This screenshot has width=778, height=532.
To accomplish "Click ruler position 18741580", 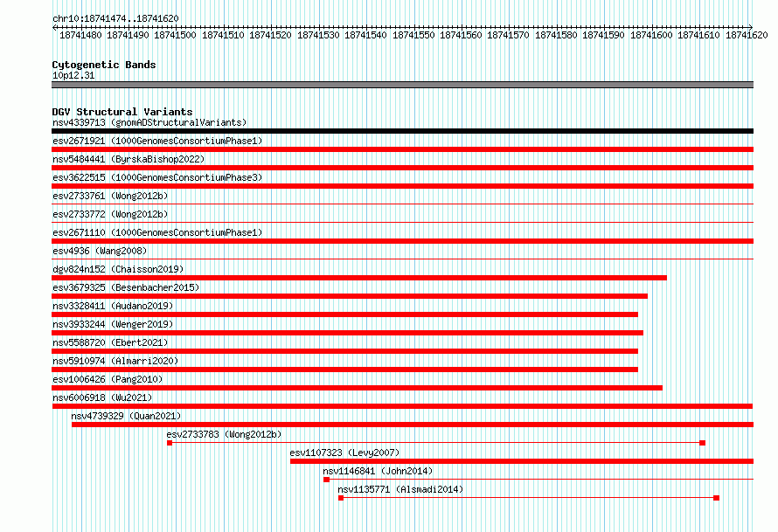I will click(x=556, y=35).
